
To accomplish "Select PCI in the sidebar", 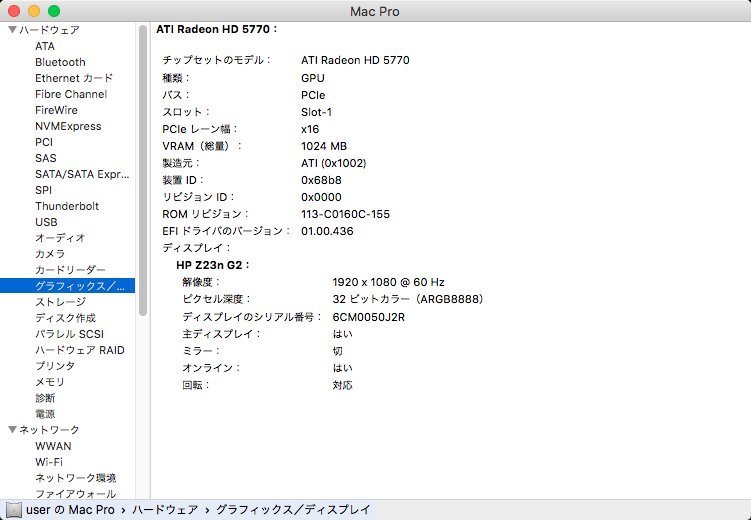I will click(44, 142).
